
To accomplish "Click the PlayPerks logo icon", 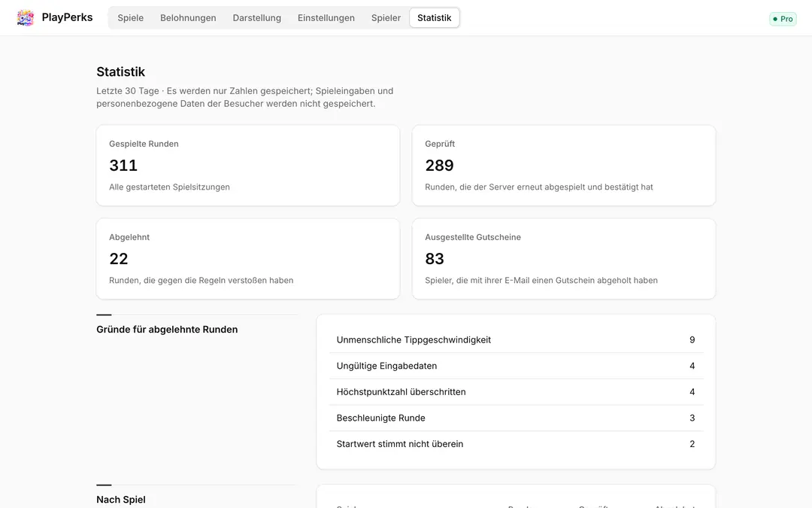I will (x=25, y=17).
